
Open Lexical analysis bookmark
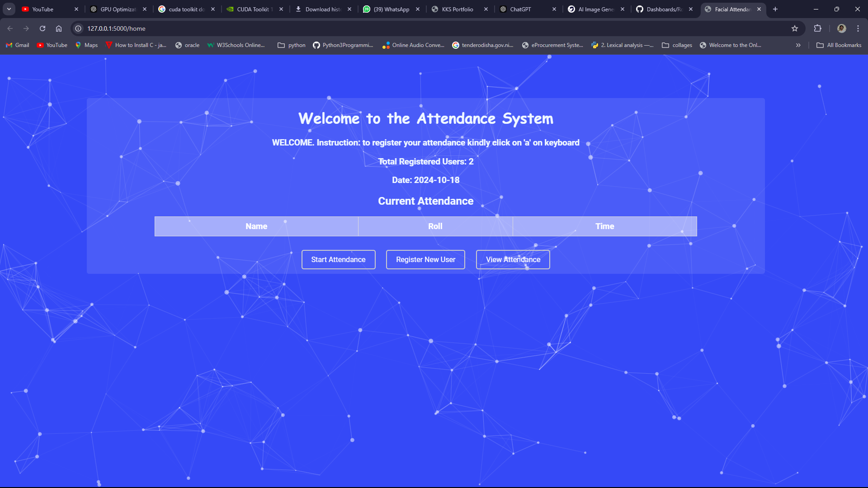pyautogui.click(x=623, y=45)
